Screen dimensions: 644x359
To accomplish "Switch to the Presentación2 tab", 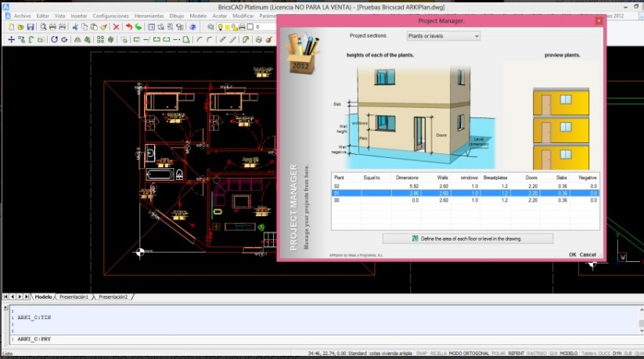I will (x=113, y=296).
